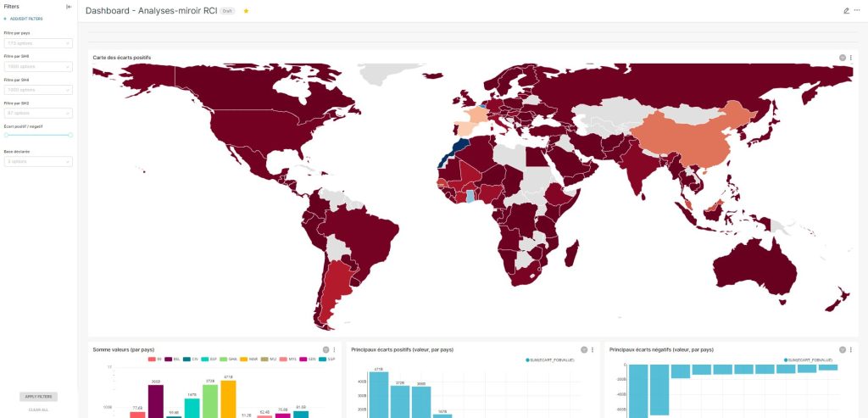This screenshot has width=868, height=418.
Task: Show filter badge on Somme valeurs chart
Action: click(x=326, y=350)
